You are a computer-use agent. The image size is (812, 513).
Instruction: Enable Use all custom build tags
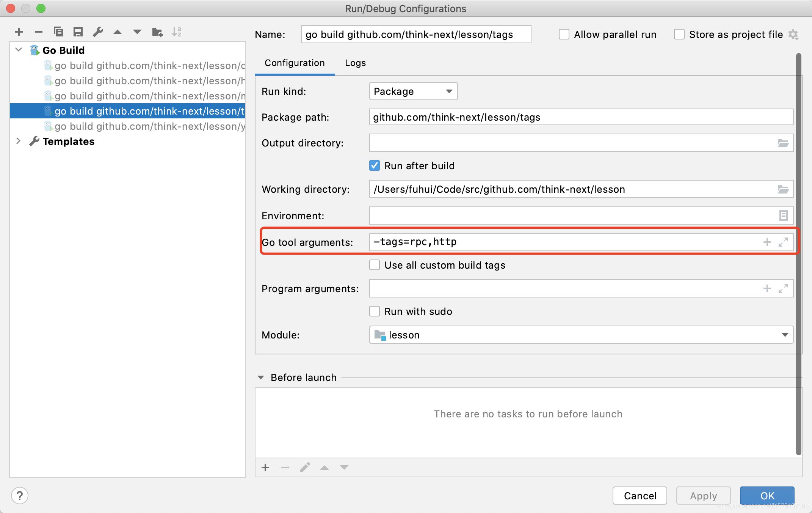point(375,265)
